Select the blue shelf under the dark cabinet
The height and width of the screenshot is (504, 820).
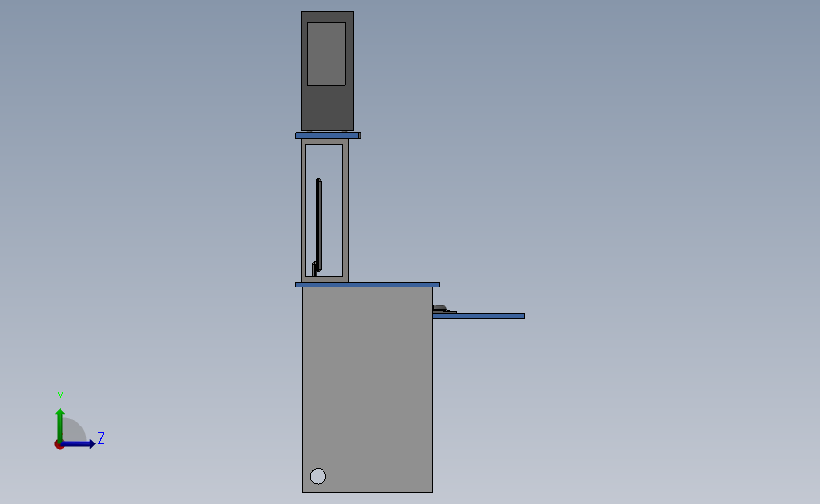(328, 136)
